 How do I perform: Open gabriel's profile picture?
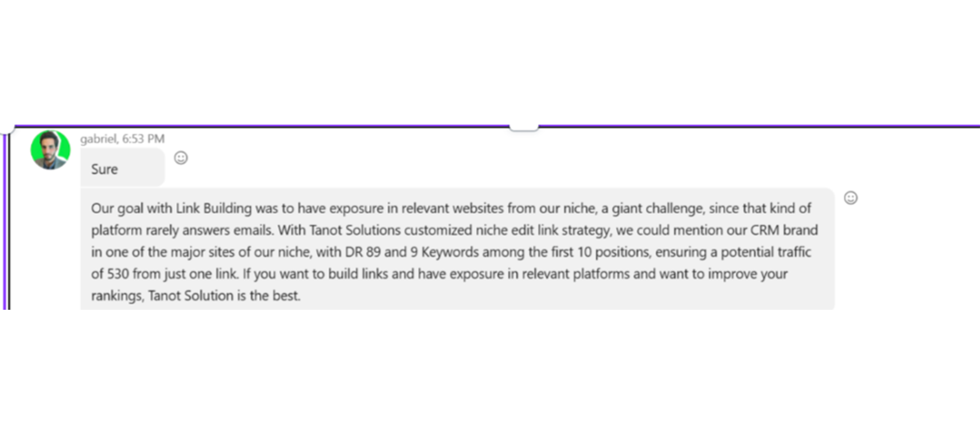tap(50, 150)
